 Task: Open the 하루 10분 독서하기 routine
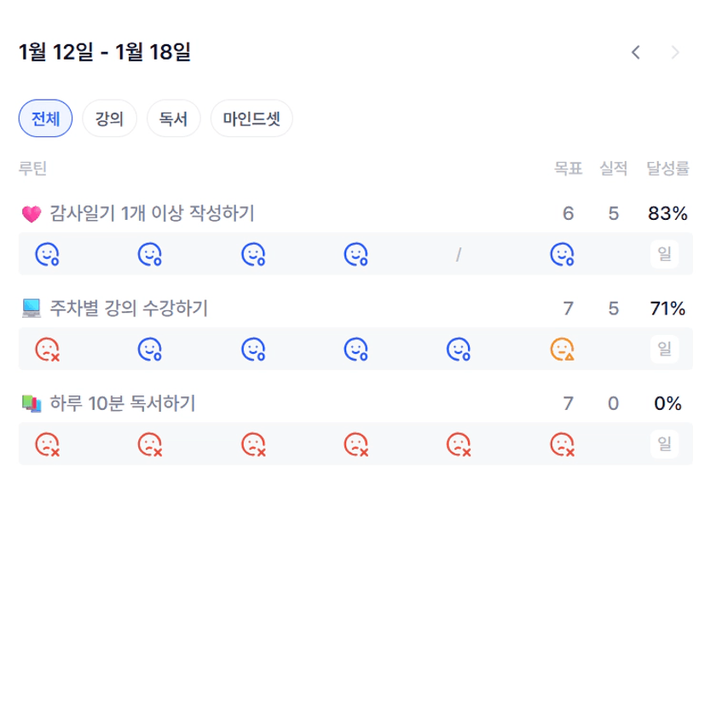123,403
